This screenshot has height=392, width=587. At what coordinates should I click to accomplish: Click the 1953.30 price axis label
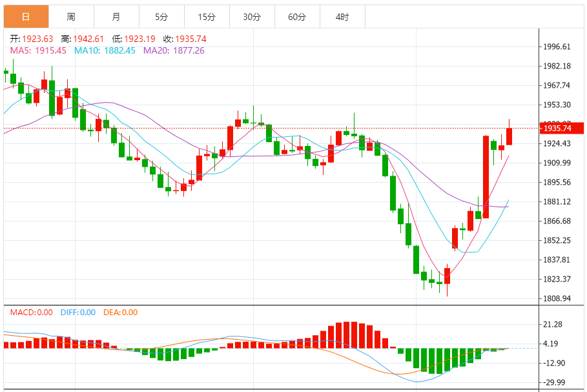tap(557, 105)
